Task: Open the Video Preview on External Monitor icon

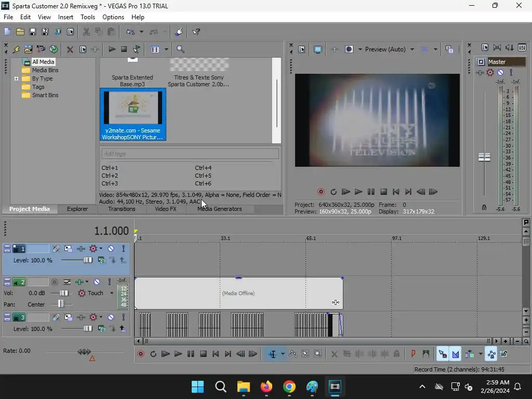Action: [x=318, y=49]
